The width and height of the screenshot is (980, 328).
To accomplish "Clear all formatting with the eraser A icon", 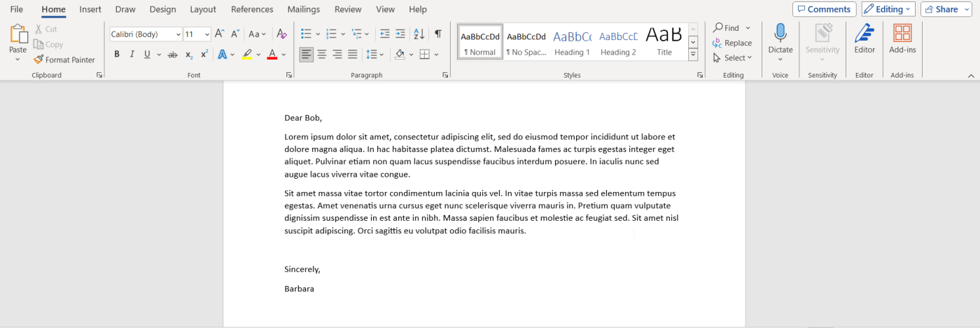I will pyautogui.click(x=281, y=34).
